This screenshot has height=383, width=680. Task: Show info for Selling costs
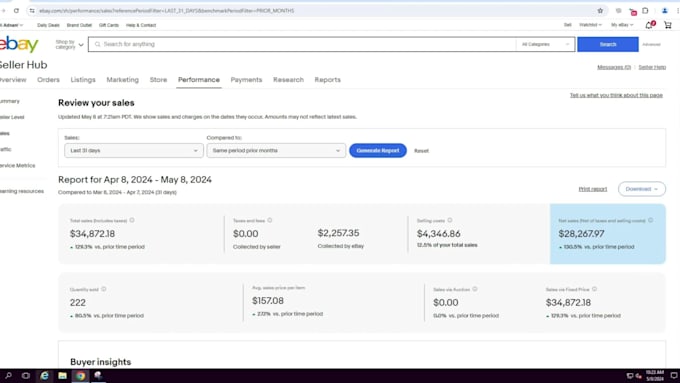pos(450,220)
